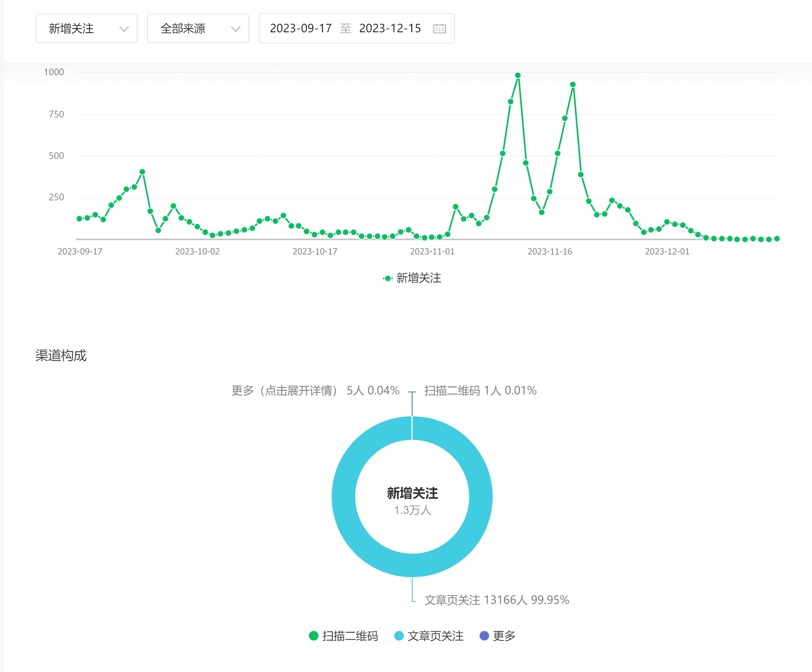Click the 文章页关注 13166人 pie label
The width and height of the screenshot is (812, 672).
[496, 600]
